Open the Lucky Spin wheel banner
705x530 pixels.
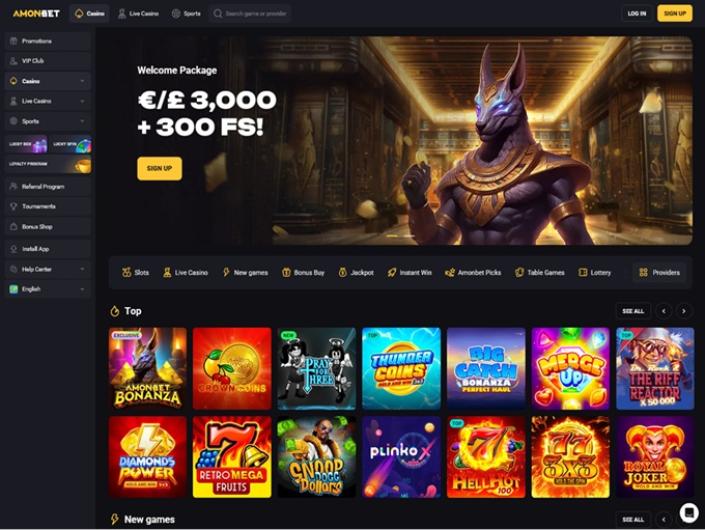pos(71,144)
